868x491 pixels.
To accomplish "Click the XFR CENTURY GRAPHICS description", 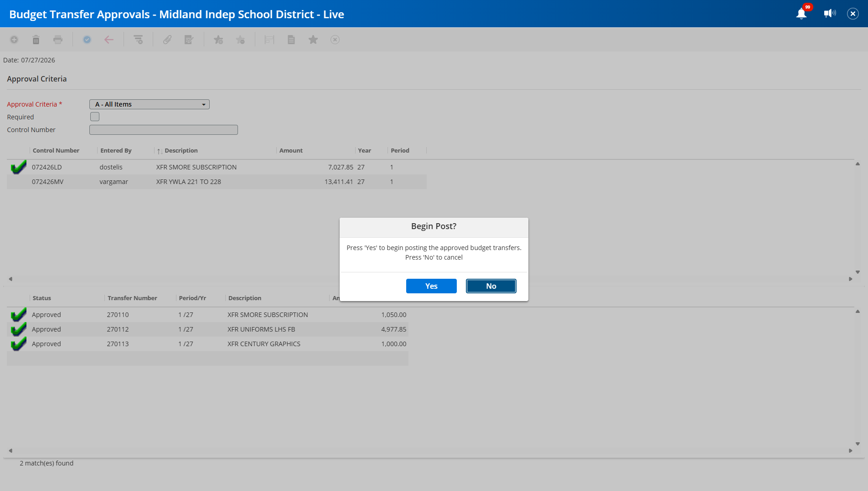I will coord(264,344).
